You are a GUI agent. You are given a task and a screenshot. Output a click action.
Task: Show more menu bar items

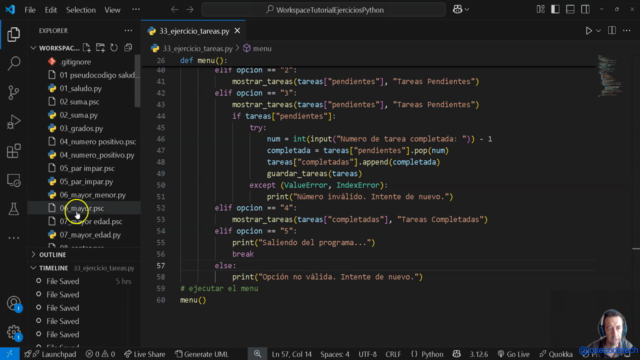(136, 9)
